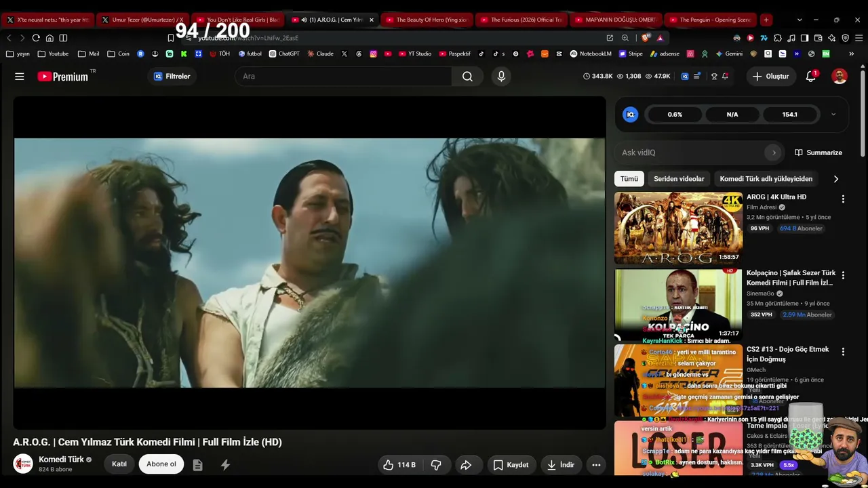This screenshot has width=868, height=488.
Task: Open the Coin bookmarks folder
Action: (119, 54)
